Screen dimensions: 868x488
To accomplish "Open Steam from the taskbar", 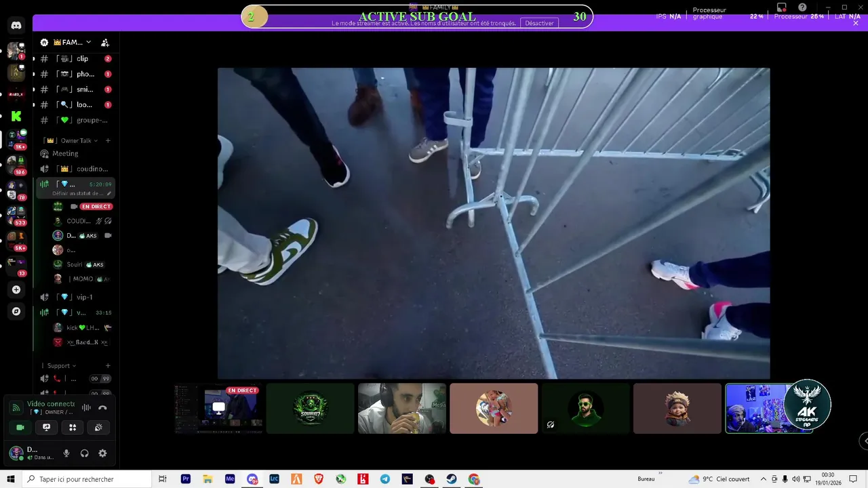I will point(452,479).
